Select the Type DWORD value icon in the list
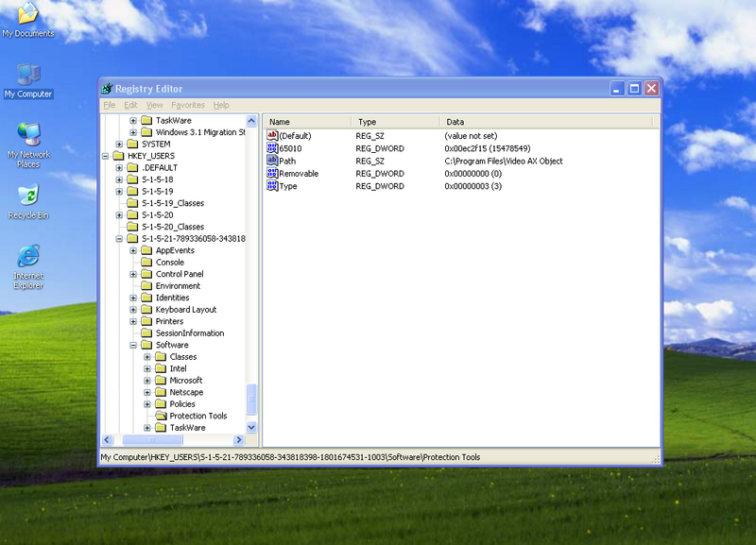This screenshot has width=756, height=545. (272, 185)
